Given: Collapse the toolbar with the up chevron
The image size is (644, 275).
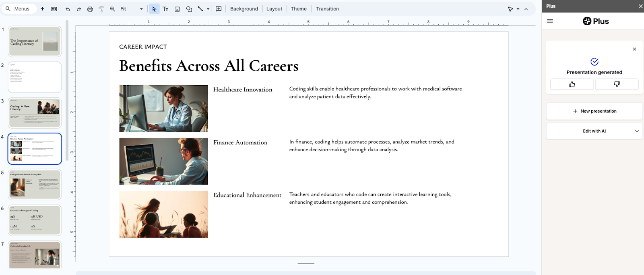Looking at the screenshot, I should (x=526, y=9).
